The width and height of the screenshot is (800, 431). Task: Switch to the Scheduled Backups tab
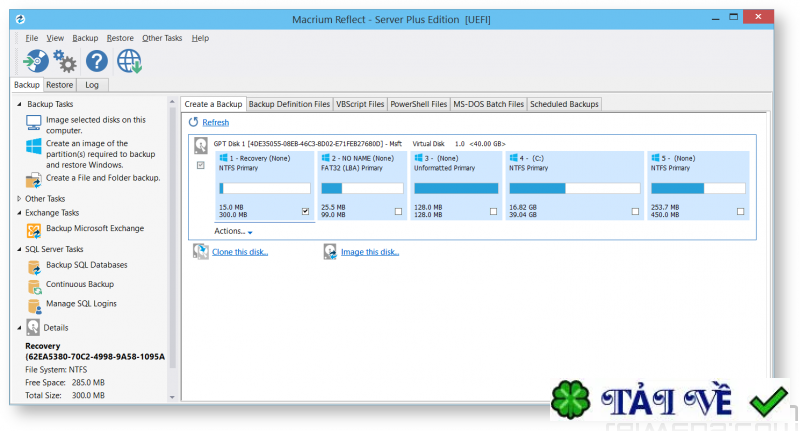[x=564, y=104]
